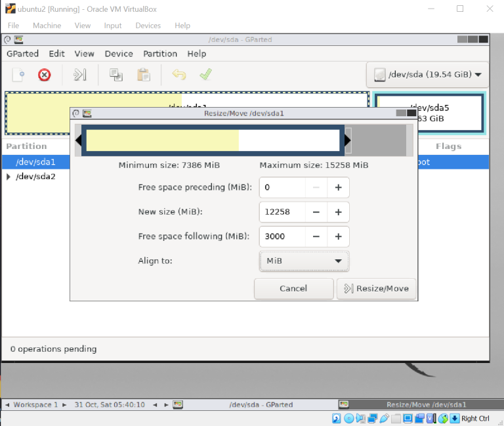Open the Align to dropdown
The width and height of the screenshot is (504, 426).
click(x=304, y=261)
